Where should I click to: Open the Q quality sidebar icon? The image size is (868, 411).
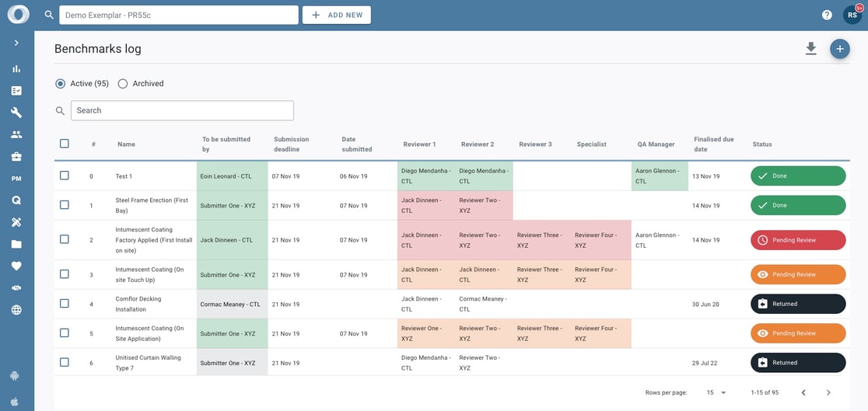click(16, 200)
